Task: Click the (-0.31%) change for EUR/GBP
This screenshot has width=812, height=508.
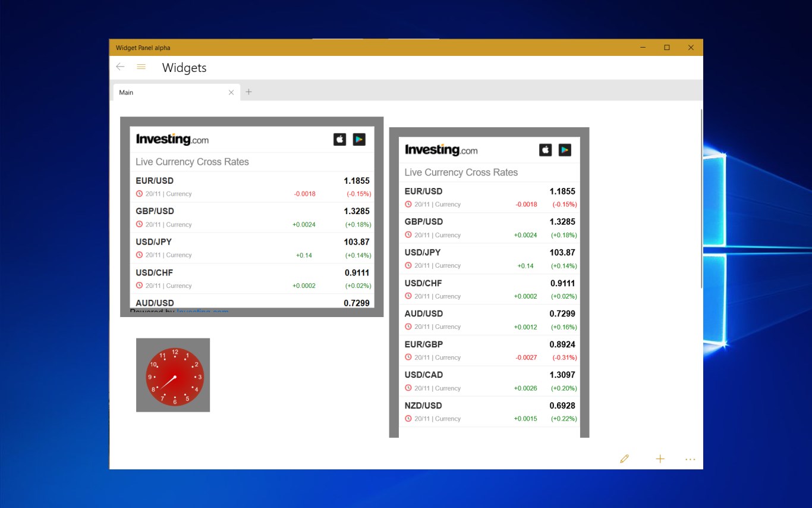Action: point(565,358)
